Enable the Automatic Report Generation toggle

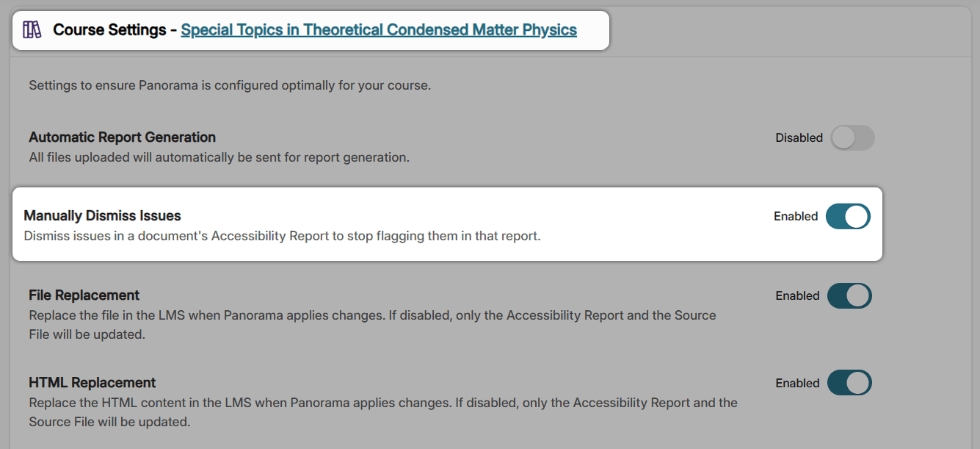(852, 137)
